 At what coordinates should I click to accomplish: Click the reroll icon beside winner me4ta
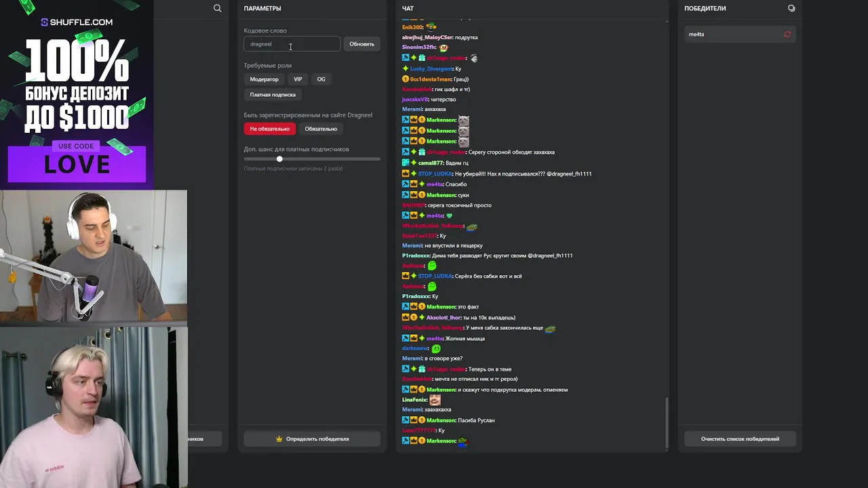(x=787, y=34)
